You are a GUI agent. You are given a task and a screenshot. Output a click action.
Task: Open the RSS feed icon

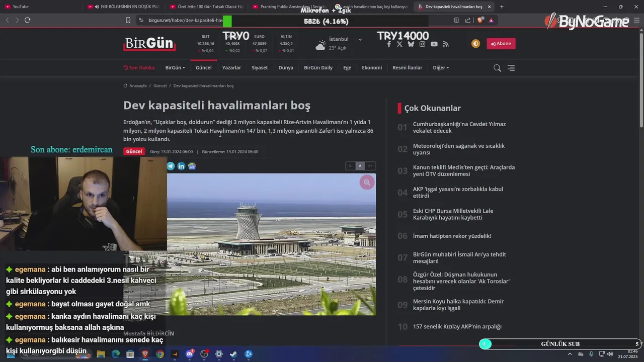tap(445, 44)
